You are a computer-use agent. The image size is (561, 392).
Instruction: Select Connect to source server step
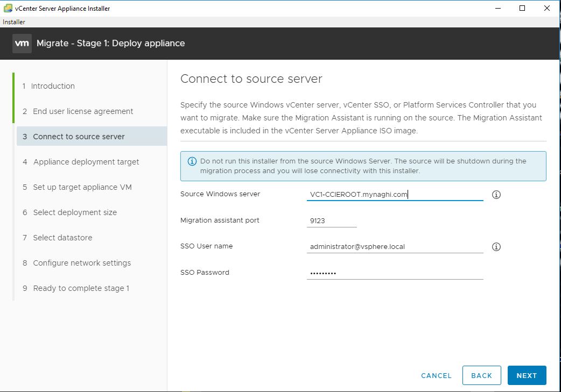coord(79,137)
